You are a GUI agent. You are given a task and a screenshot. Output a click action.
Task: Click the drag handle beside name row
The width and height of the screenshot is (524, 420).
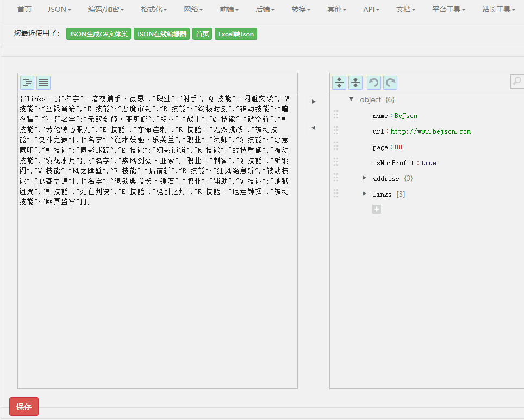tap(336, 115)
